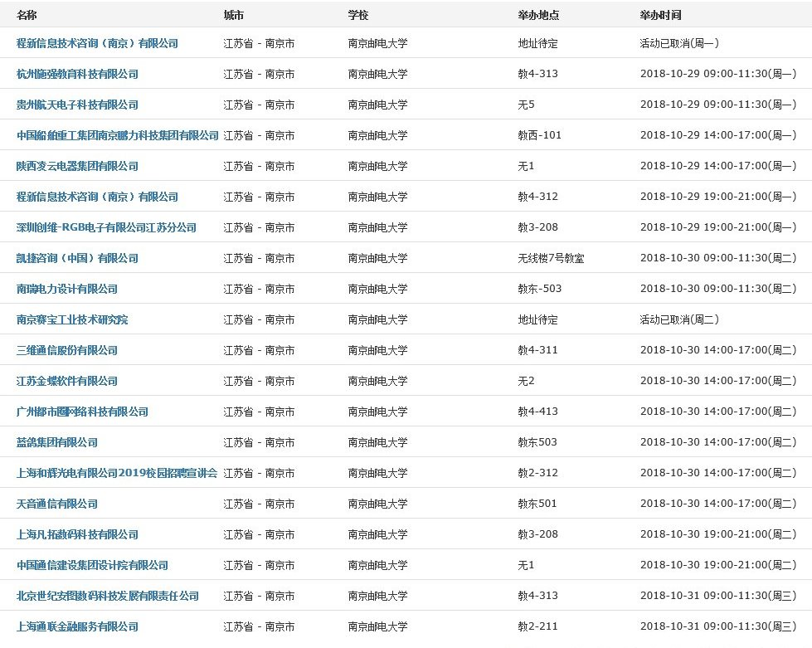Image resolution: width=812 pixels, height=648 pixels.
Task: Click 南瑞电力设计有限公司 link
Action: 67,289
